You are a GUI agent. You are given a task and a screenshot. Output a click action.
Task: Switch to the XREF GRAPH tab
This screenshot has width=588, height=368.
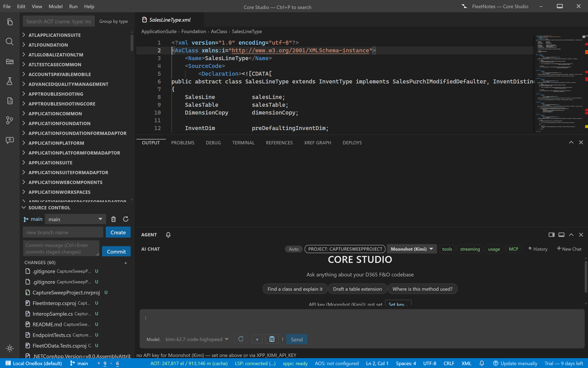click(317, 143)
